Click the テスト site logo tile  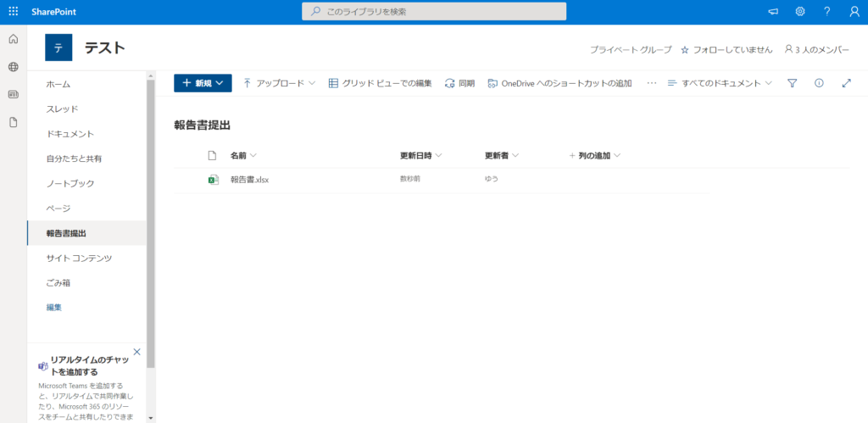click(x=58, y=47)
